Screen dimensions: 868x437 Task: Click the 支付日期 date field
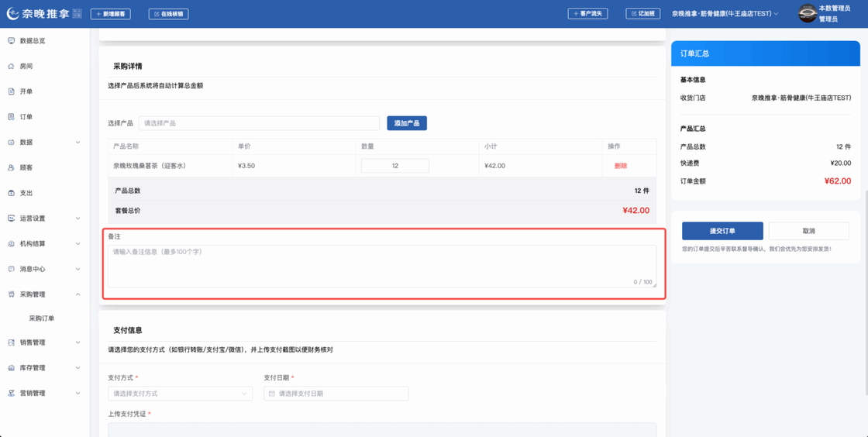pyautogui.click(x=336, y=394)
